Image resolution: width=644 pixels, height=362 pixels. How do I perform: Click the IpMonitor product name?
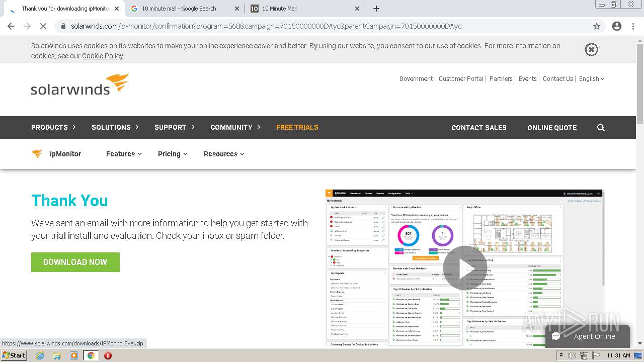65,154
